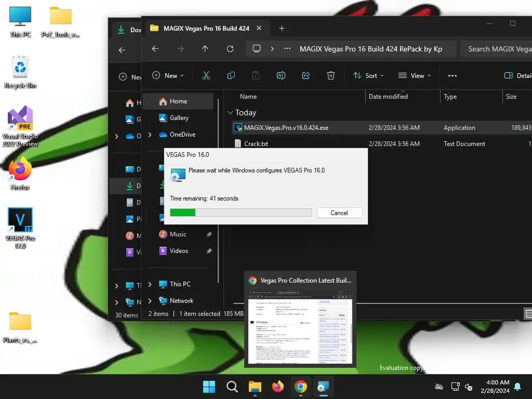Select the Recycle Bin desktop icon
Screen dimensions: 532x399
pos(20,72)
